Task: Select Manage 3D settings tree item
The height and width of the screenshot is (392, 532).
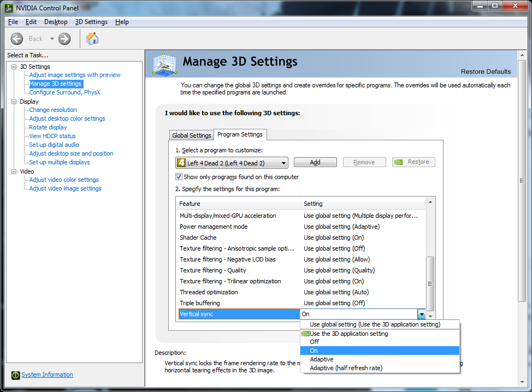Action: [x=55, y=84]
